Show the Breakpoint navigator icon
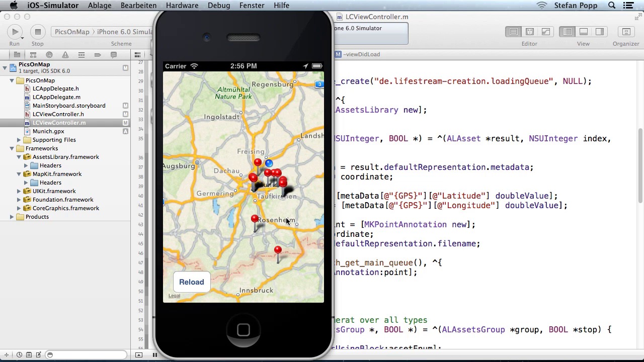The width and height of the screenshot is (644, 362). click(x=97, y=54)
